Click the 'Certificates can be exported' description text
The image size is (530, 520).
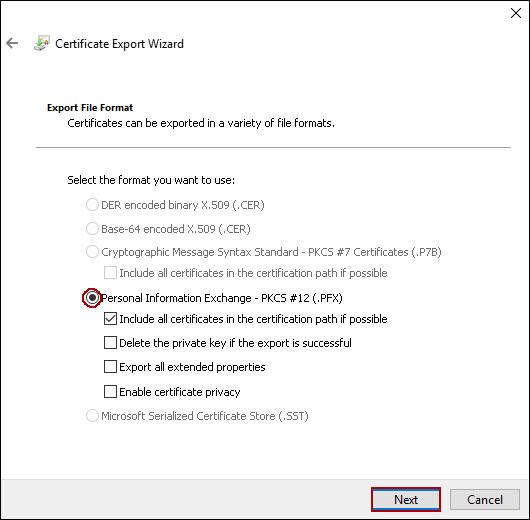click(201, 123)
